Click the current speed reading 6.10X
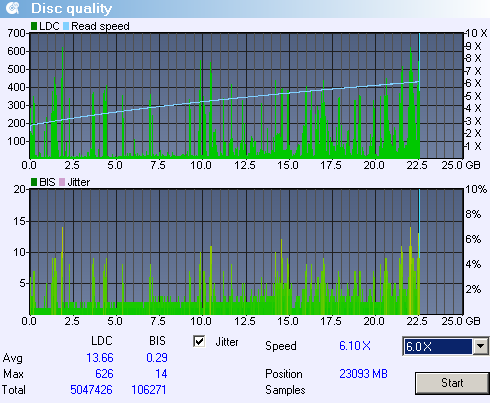Viewport: 490px width, 403px height. click(355, 346)
